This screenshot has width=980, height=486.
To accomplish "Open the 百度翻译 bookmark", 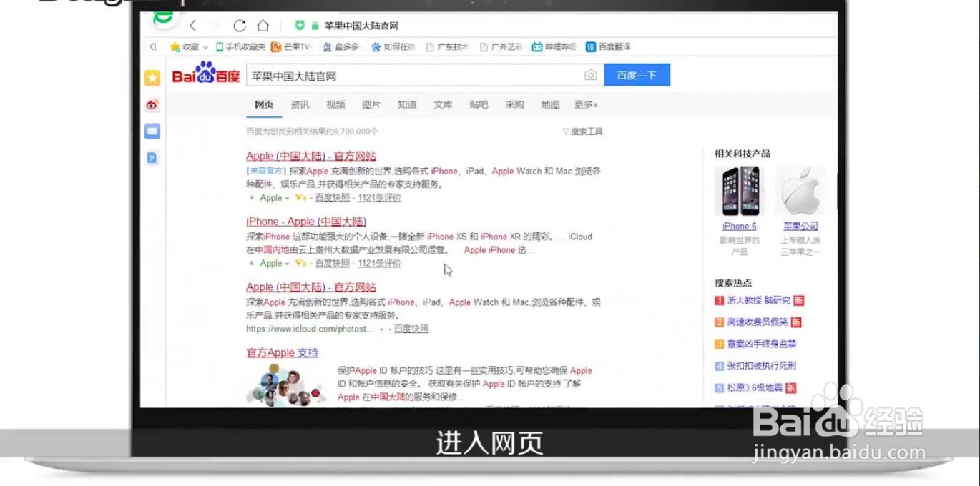I will tap(608, 47).
